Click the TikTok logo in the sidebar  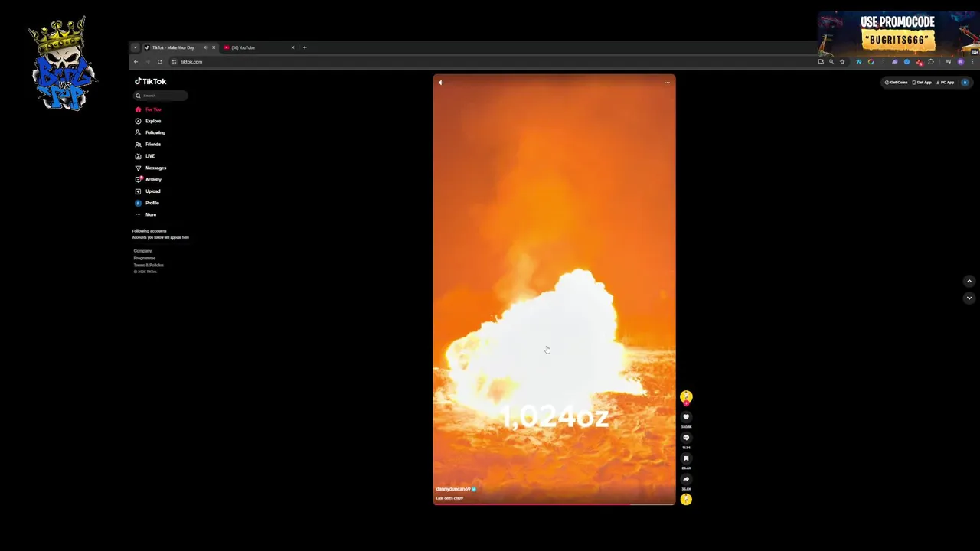pyautogui.click(x=151, y=81)
